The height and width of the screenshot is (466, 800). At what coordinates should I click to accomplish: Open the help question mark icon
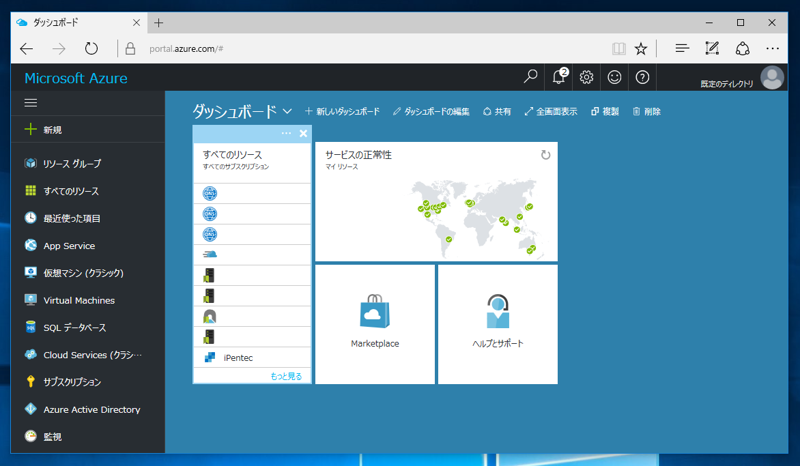(642, 77)
